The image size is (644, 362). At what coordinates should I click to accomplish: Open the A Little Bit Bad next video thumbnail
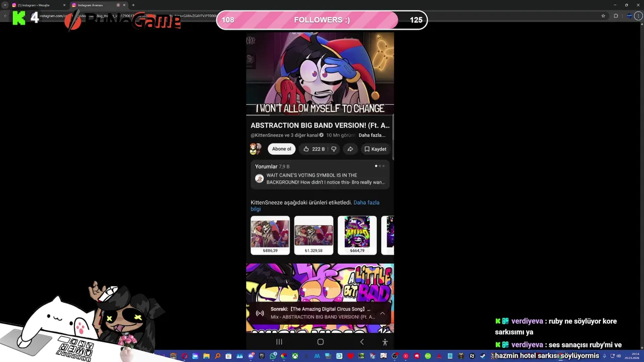coord(320,283)
